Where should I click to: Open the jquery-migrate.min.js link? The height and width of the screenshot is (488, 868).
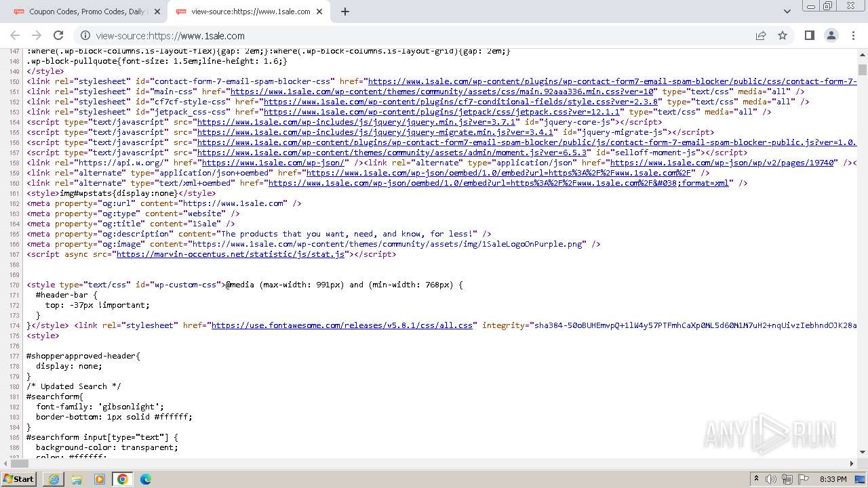[376, 132]
